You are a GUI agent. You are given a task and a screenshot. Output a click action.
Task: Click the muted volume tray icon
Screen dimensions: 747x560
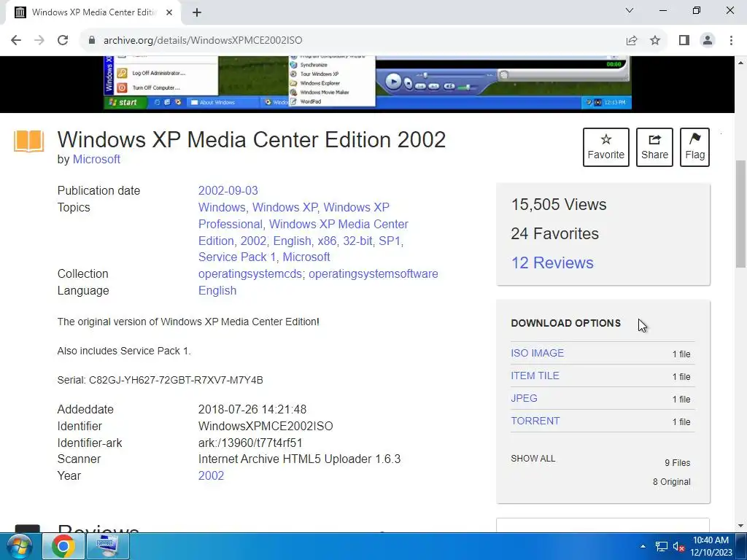tap(678, 547)
